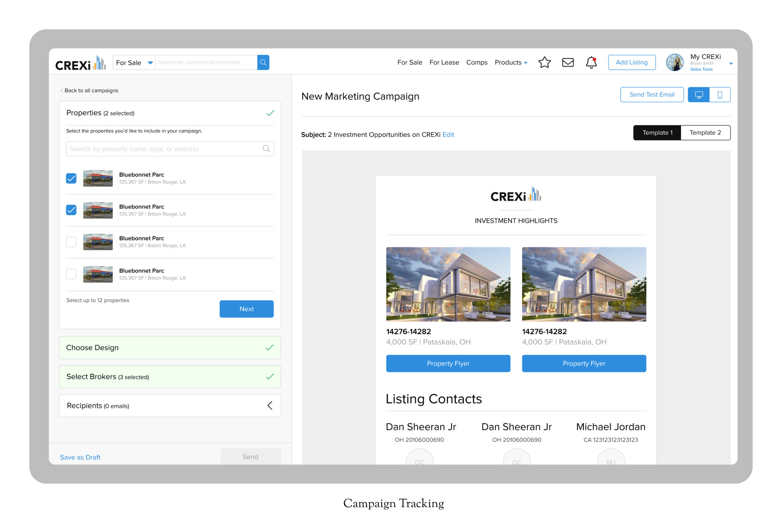Open the For Sale search dropdown
The width and height of the screenshot is (782, 532).
click(x=134, y=63)
